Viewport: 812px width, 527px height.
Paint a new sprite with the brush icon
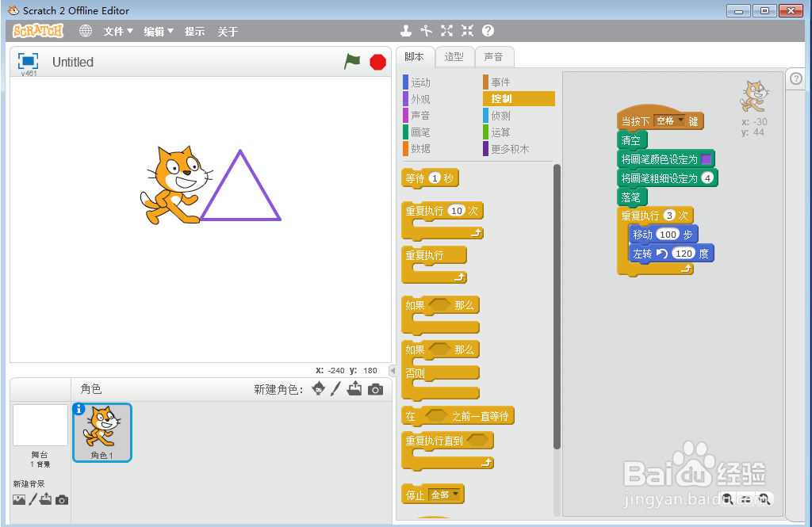pos(336,390)
